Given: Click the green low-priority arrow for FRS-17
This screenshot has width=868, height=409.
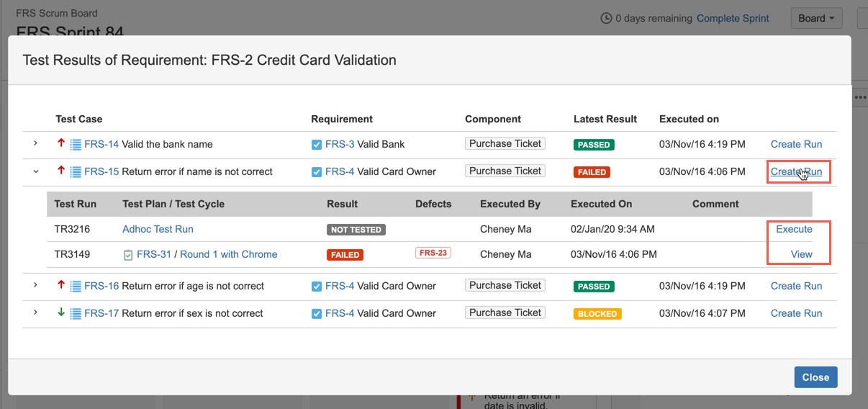Looking at the screenshot, I should (61, 313).
